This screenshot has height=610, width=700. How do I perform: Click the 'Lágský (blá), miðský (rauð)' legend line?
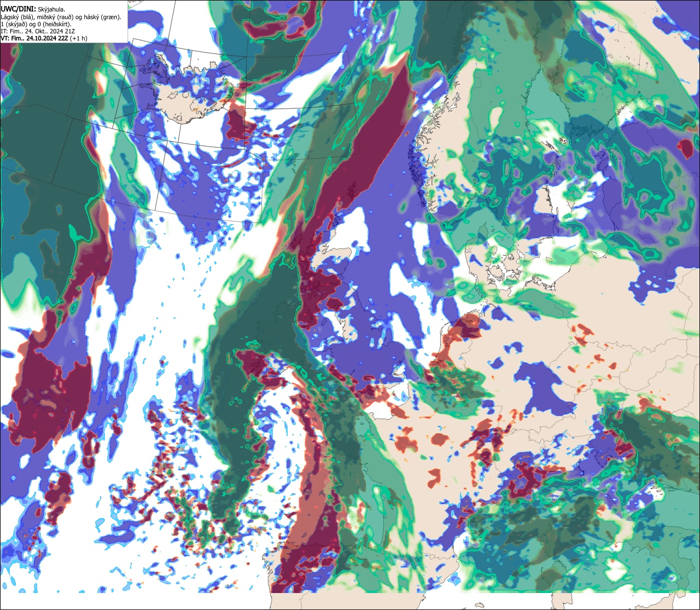coord(61,17)
